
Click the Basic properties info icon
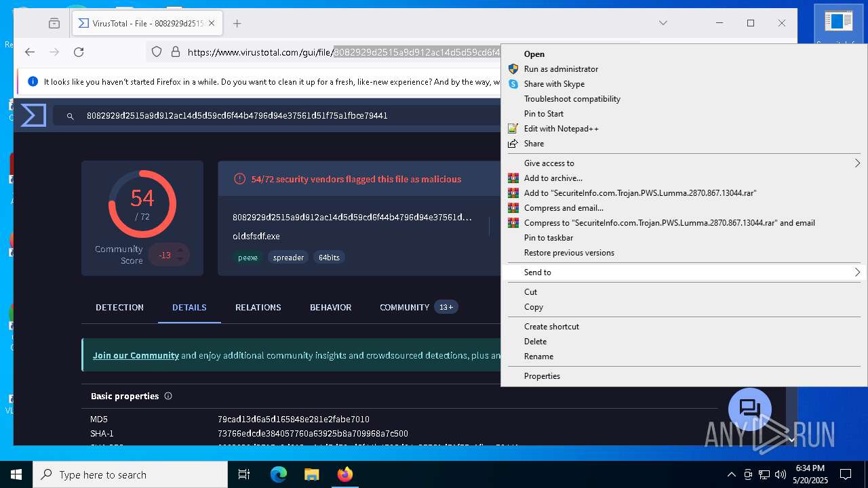(x=168, y=396)
